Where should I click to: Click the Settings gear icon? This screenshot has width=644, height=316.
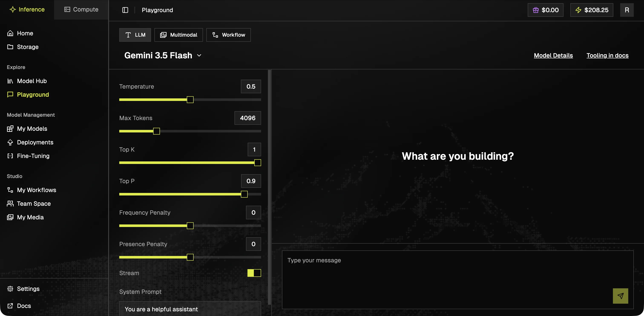(x=10, y=289)
